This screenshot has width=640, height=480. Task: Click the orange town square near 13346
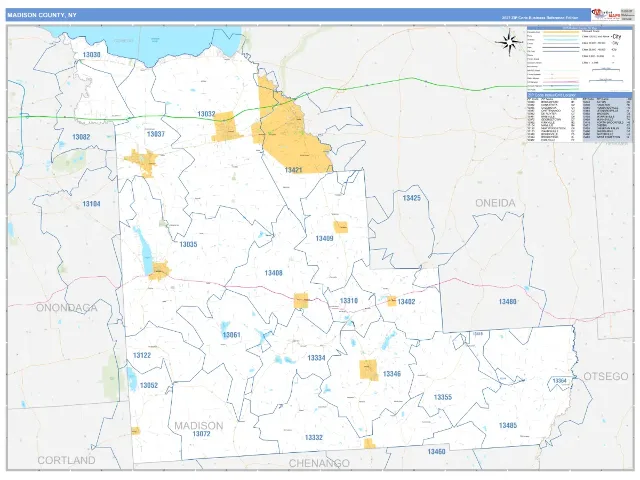[369, 370]
